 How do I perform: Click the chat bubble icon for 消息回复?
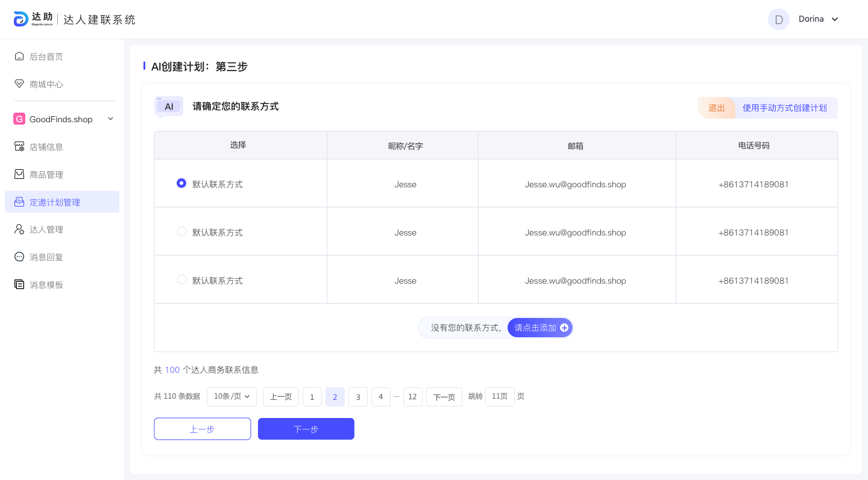click(19, 257)
